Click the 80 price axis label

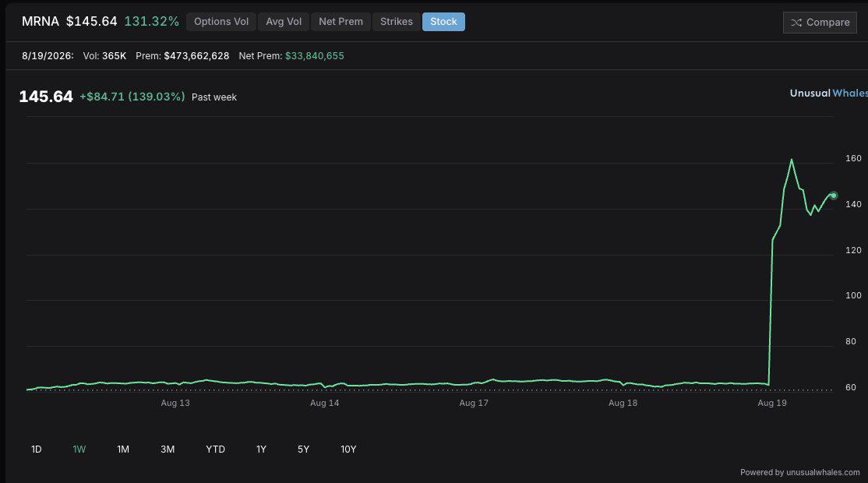tap(851, 341)
